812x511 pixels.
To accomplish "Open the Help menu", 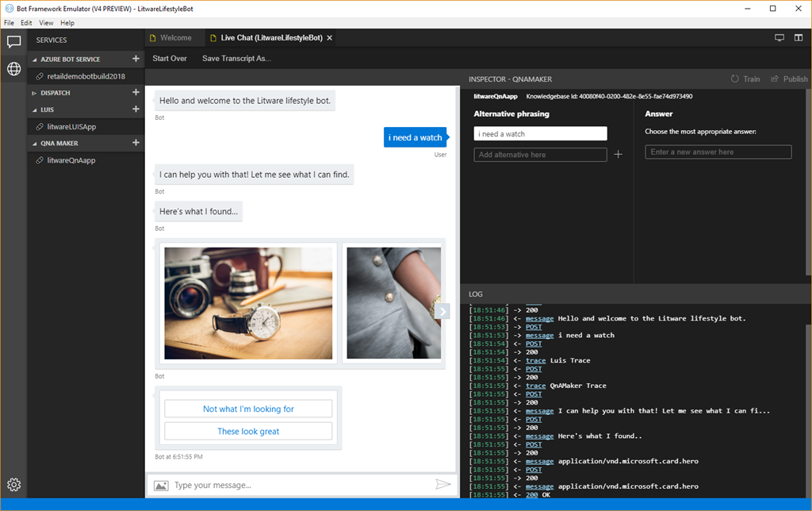I will tap(67, 23).
